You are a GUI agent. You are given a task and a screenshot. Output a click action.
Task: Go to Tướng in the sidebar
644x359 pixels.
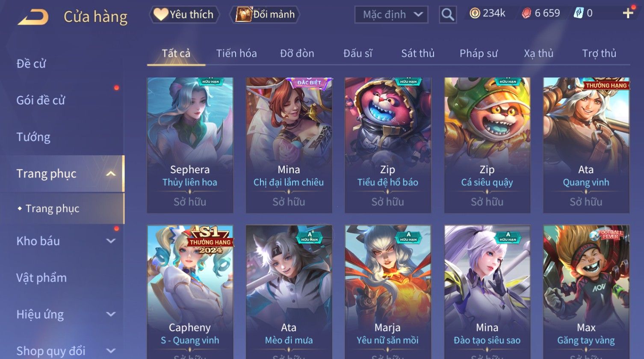click(x=33, y=137)
